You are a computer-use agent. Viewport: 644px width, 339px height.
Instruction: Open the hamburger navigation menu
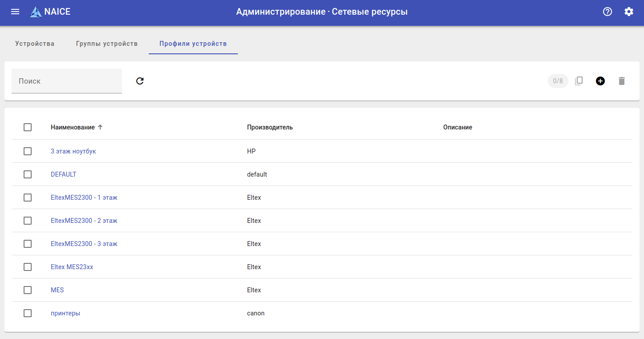coord(15,12)
